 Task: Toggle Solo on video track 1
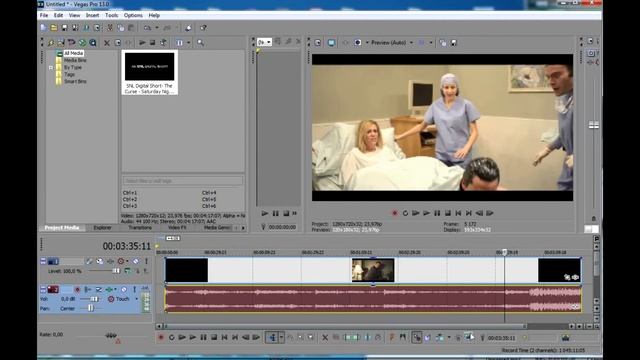147,261
